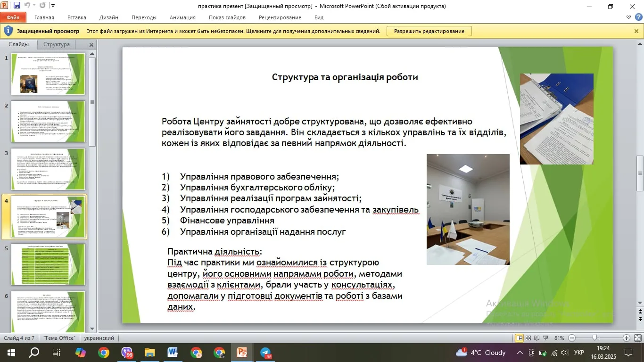Image resolution: width=644 pixels, height=362 pixels.
Task: Open Viber icon on taskbar
Action: pos(127,352)
